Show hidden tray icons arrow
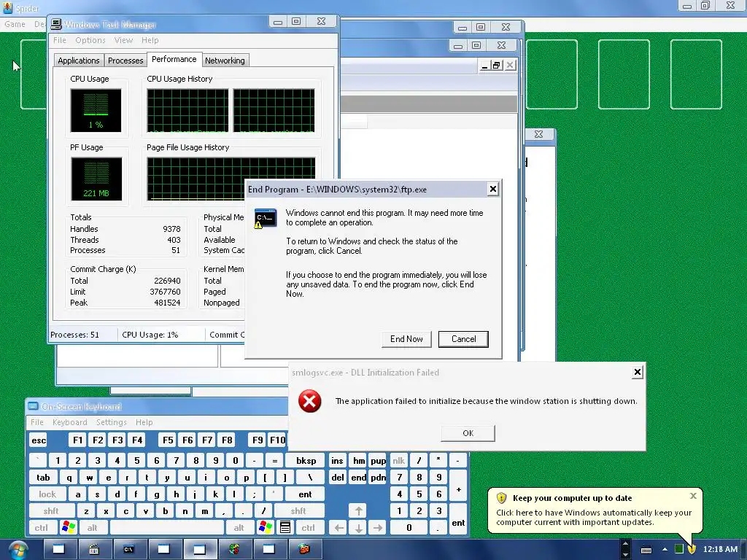747x560 pixels. [665, 550]
